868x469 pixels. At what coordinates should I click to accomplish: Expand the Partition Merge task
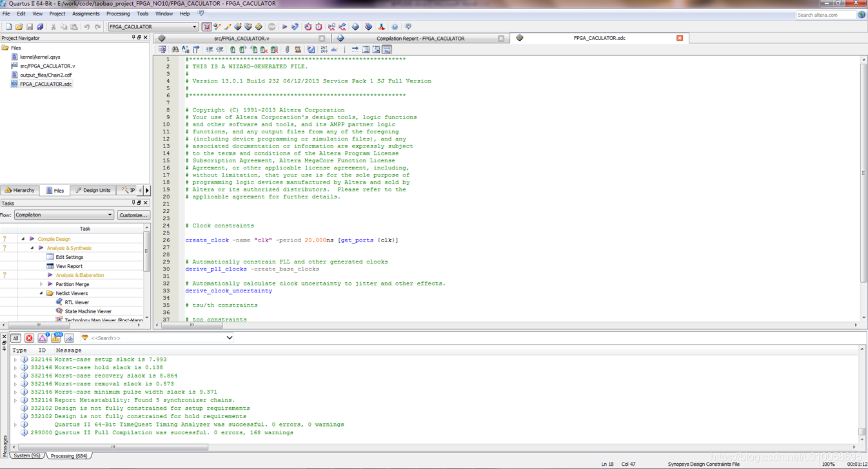pyautogui.click(x=41, y=284)
